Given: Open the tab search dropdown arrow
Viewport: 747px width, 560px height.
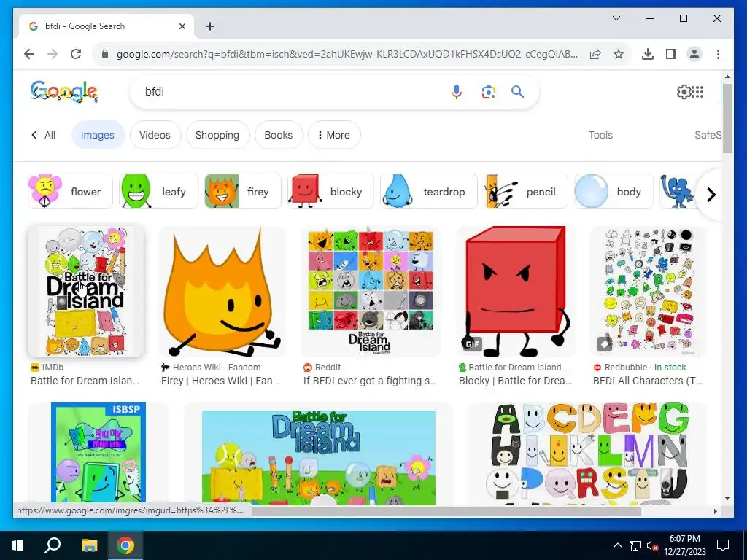Looking at the screenshot, I should 616,18.
